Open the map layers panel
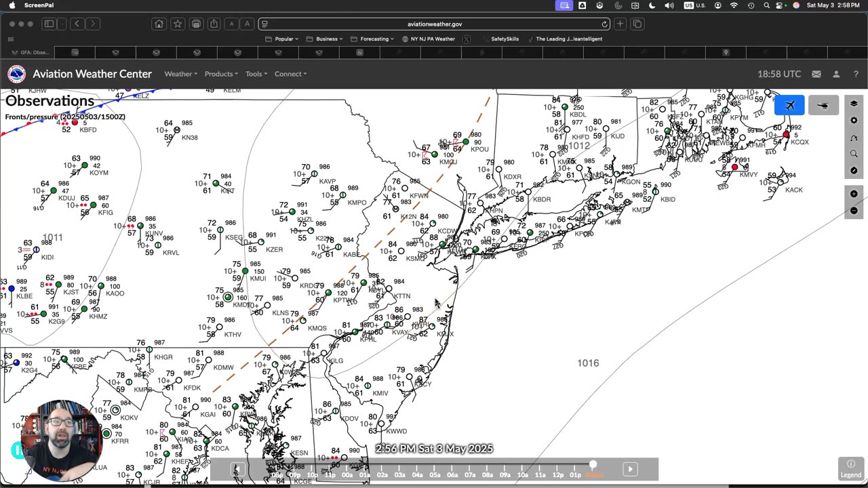The width and height of the screenshot is (868, 488). (854, 104)
